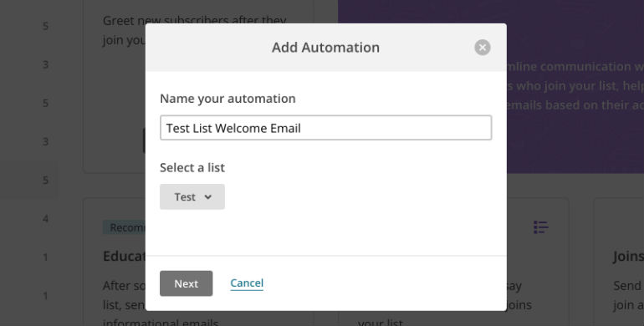
Task: Click the Cancel link
Action: [x=247, y=283]
